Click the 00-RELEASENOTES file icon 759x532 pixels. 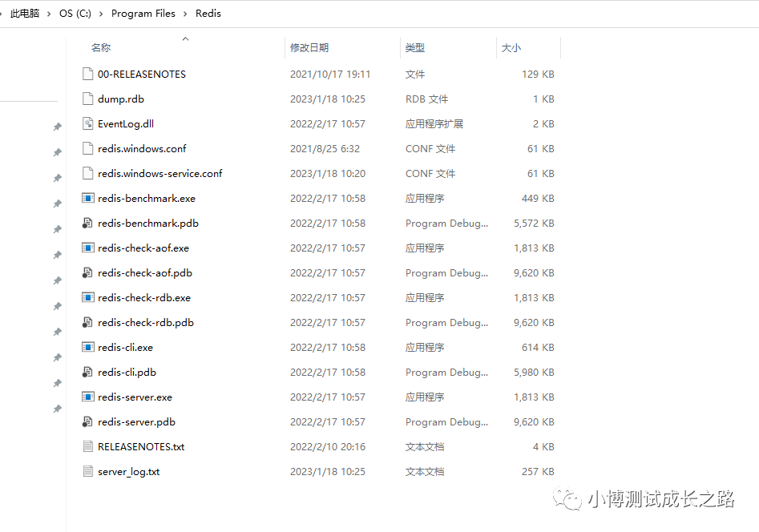tap(87, 74)
